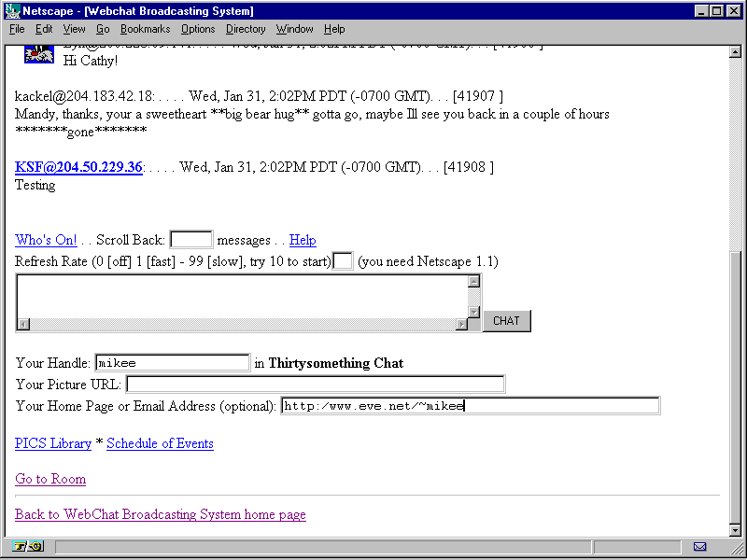Visit the PICS Library link
This screenshot has width=747, height=560.
53,443
